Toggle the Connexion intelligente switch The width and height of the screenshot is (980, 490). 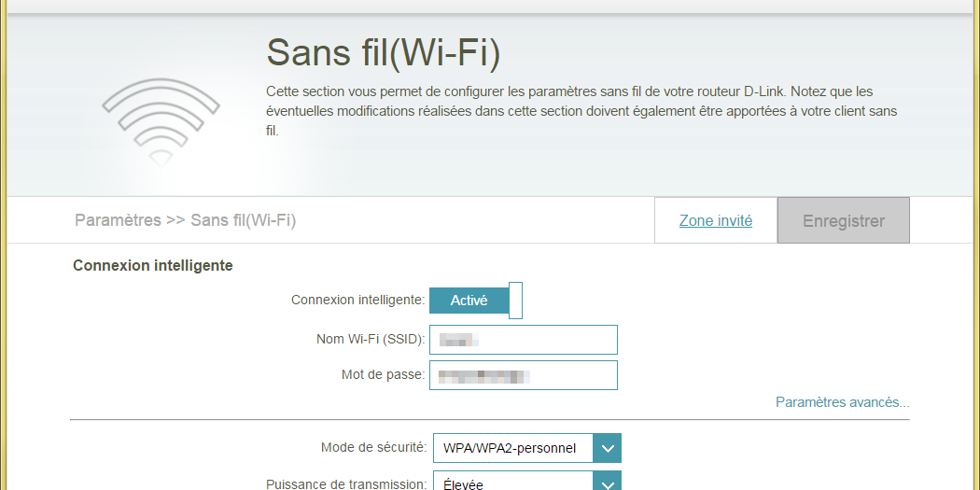(x=475, y=301)
